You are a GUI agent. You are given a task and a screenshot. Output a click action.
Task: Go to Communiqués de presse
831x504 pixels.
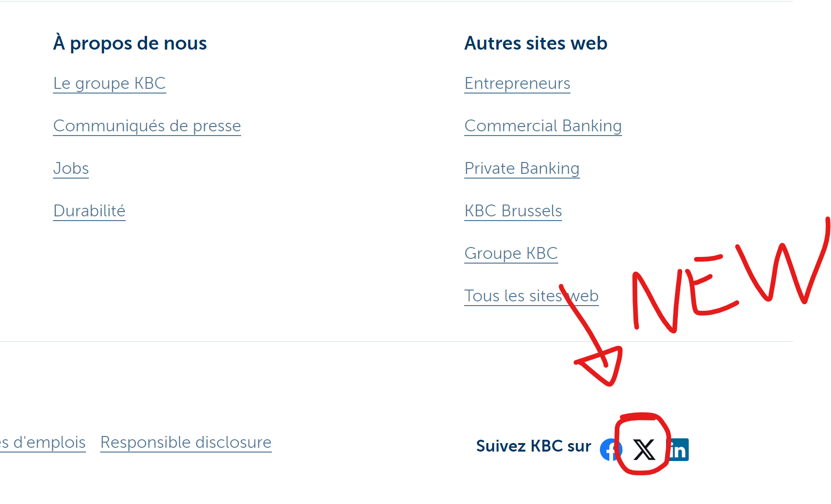tap(147, 126)
